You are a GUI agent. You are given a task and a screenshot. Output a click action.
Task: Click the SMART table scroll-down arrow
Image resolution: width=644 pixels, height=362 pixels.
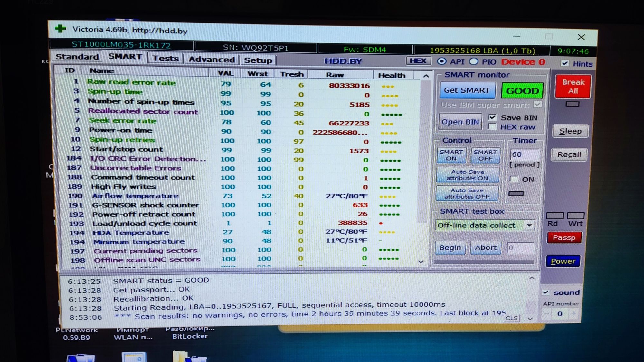click(x=421, y=262)
